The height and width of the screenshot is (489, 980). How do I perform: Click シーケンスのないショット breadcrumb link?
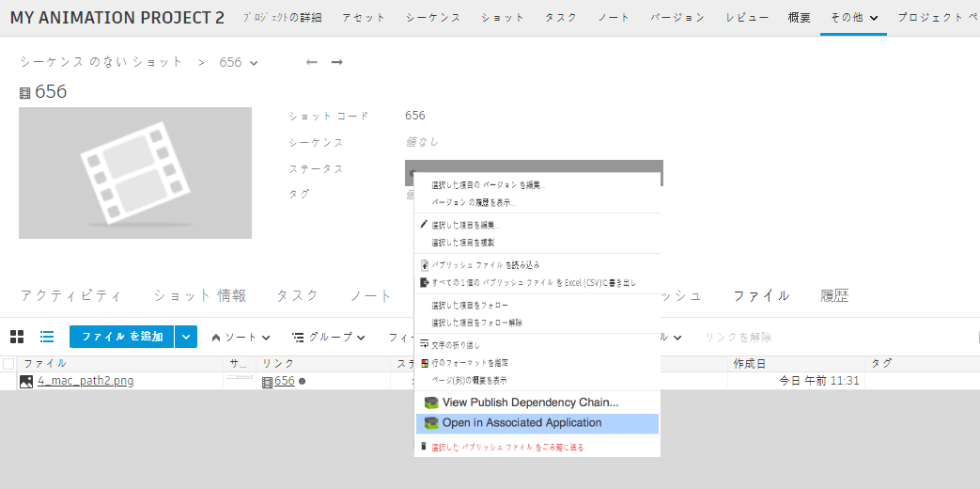click(101, 62)
